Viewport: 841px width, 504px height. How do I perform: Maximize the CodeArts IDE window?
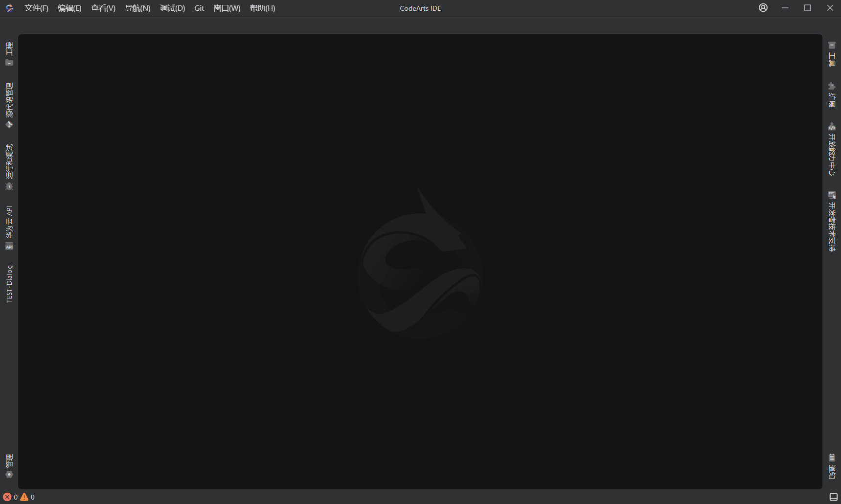pos(808,8)
